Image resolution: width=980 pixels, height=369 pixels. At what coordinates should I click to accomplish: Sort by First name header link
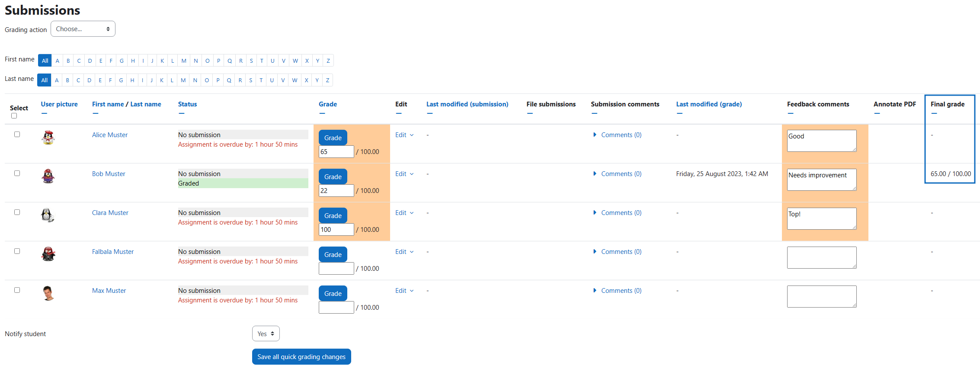(108, 104)
